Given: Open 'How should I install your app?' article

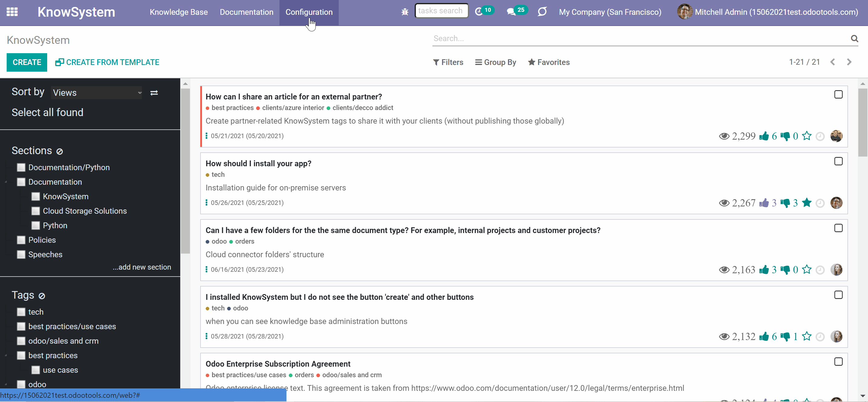Looking at the screenshot, I should [259, 164].
